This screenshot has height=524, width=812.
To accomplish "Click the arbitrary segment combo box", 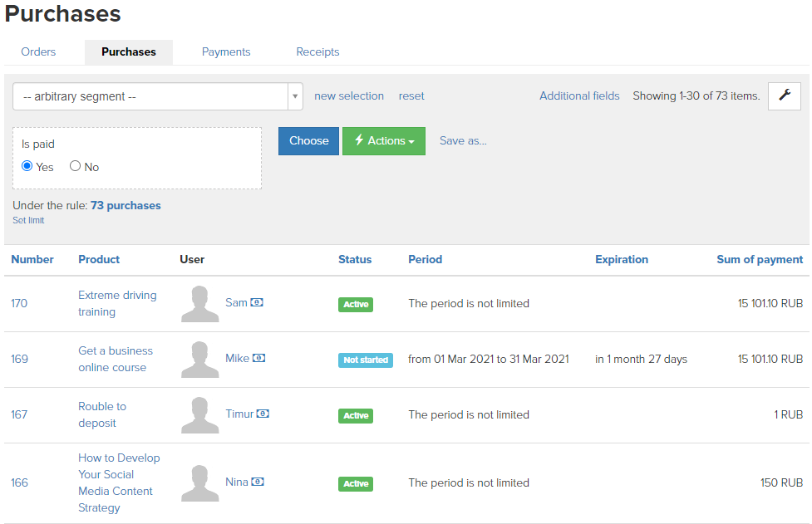I will click(157, 96).
